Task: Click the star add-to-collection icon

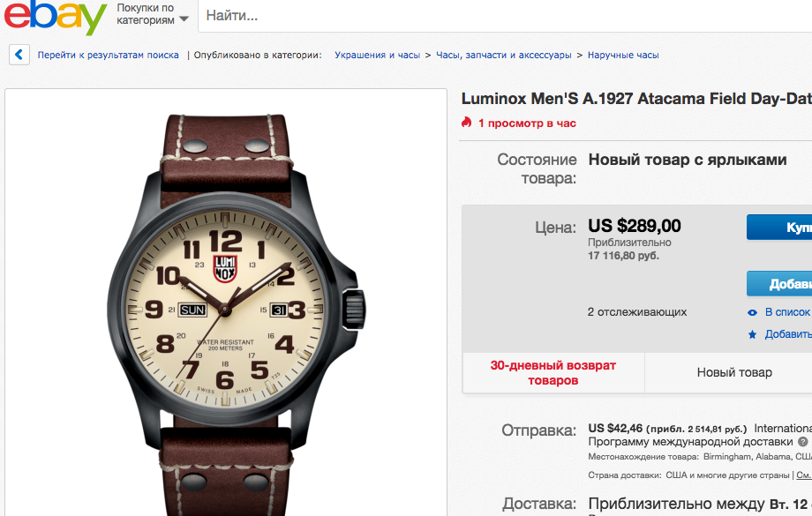Action: 752,334
